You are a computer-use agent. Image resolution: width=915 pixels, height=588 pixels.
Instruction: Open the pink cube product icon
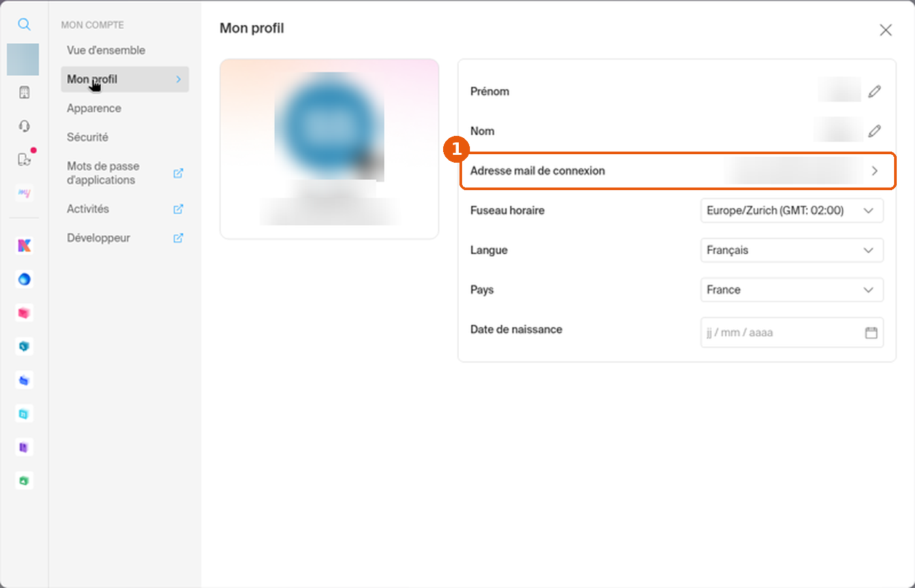(24, 313)
